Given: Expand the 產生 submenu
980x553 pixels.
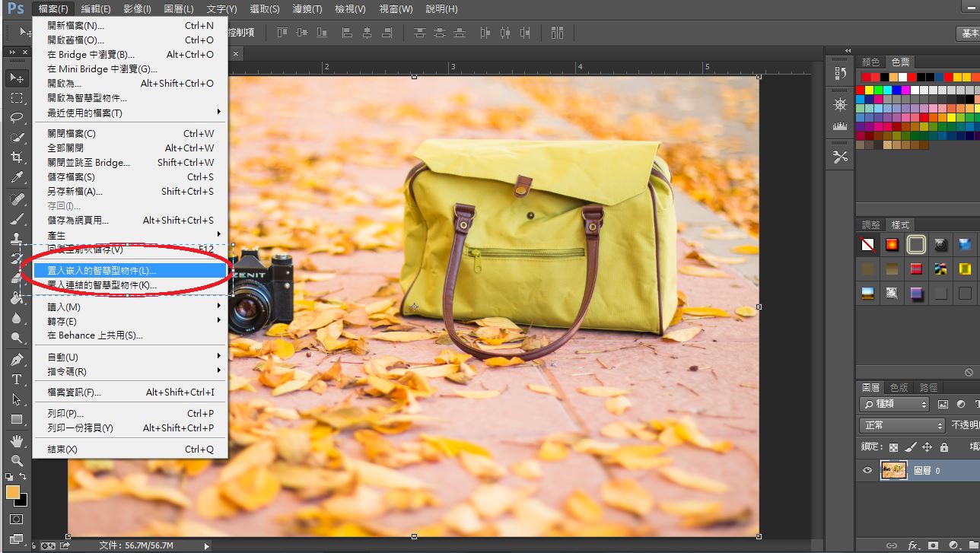Looking at the screenshot, I should (x=131, y=234).
